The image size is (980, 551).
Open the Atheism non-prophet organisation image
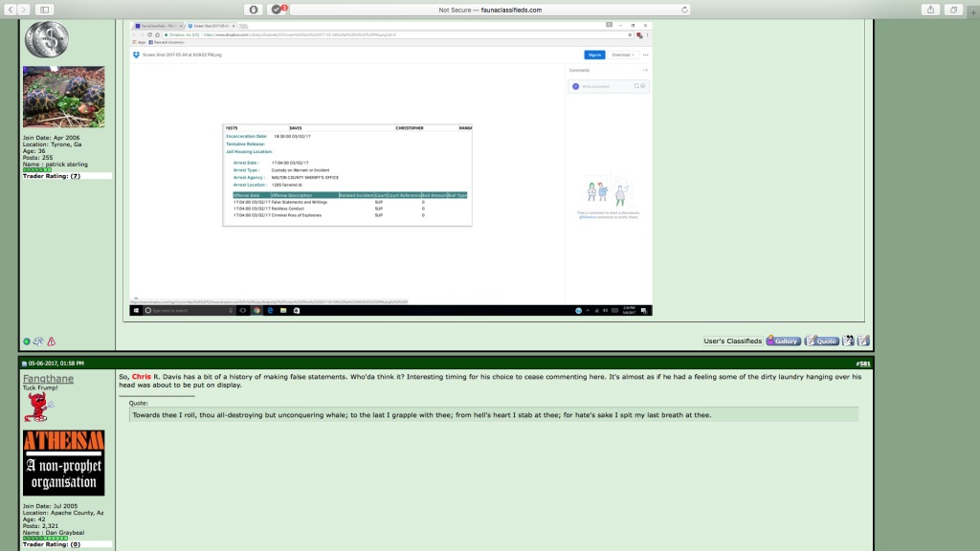pyautogui.click(x=64, y=463)
